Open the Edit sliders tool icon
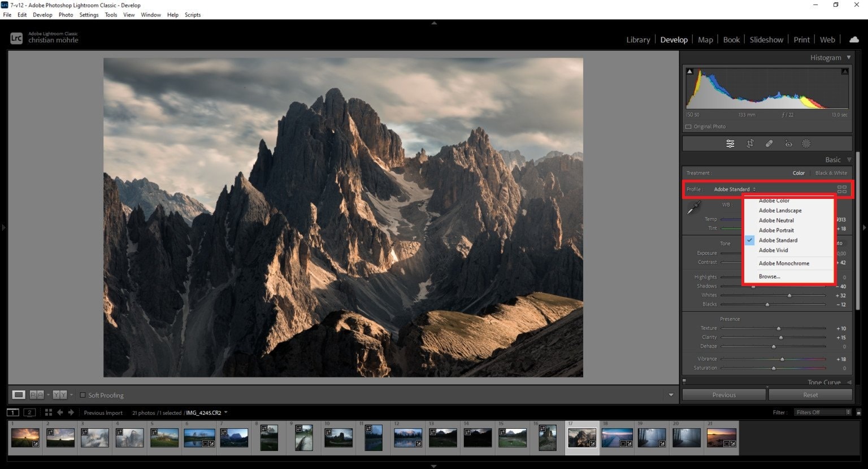 point(730,144)
